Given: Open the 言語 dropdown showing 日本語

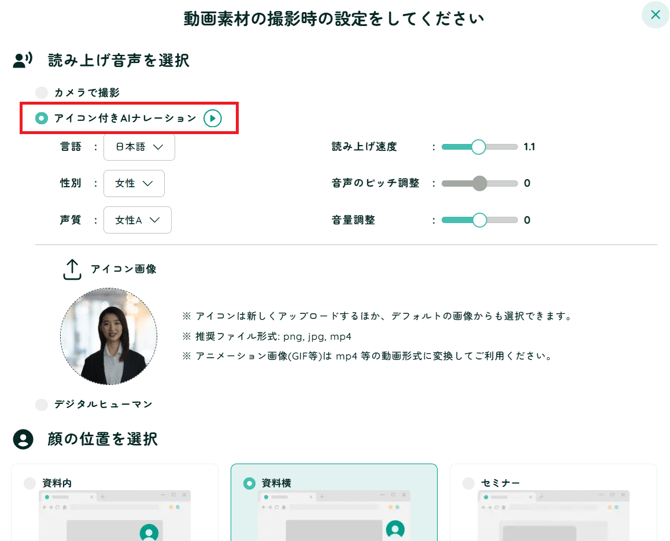Looking at the screenshot, I should click(139, 147).
